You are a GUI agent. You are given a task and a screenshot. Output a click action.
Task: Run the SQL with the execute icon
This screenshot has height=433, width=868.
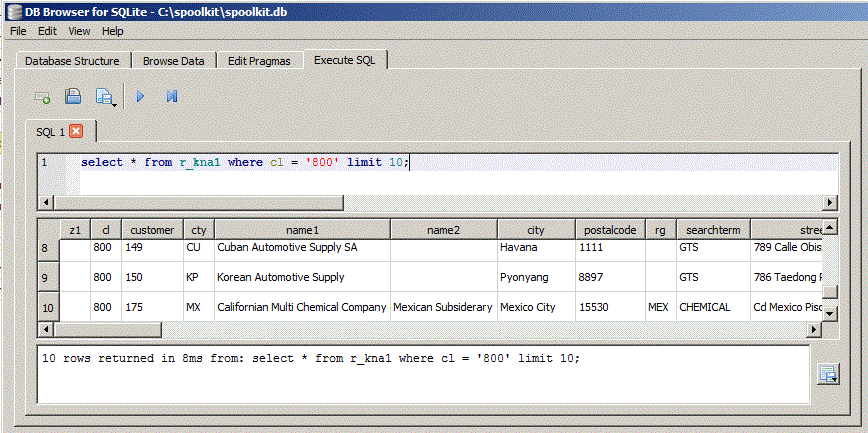[x=141, y=97]
